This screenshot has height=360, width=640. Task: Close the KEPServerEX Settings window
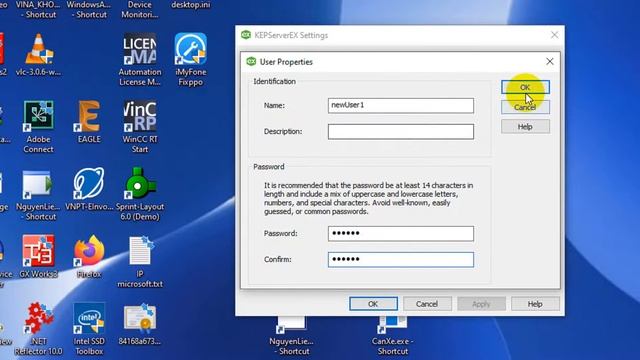[x=554, y=35]
